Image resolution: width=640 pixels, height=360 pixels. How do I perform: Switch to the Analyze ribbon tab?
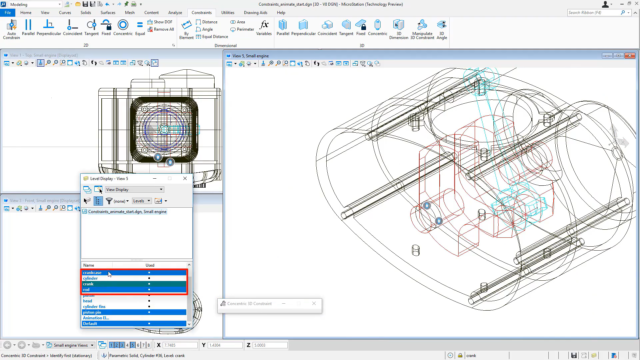(175, 13)
